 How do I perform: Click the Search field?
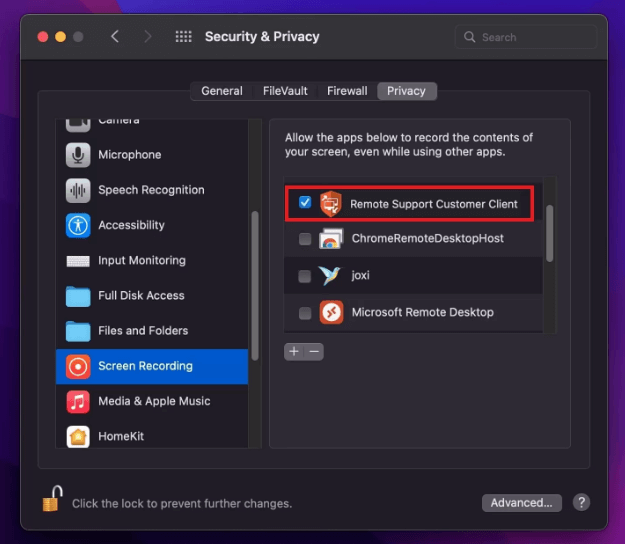530,37
